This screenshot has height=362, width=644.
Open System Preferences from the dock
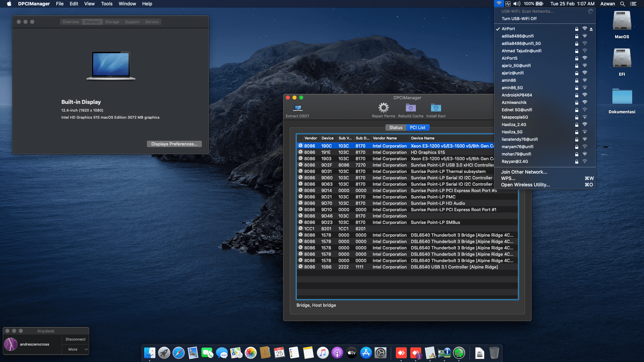click(x=380, y=353)
